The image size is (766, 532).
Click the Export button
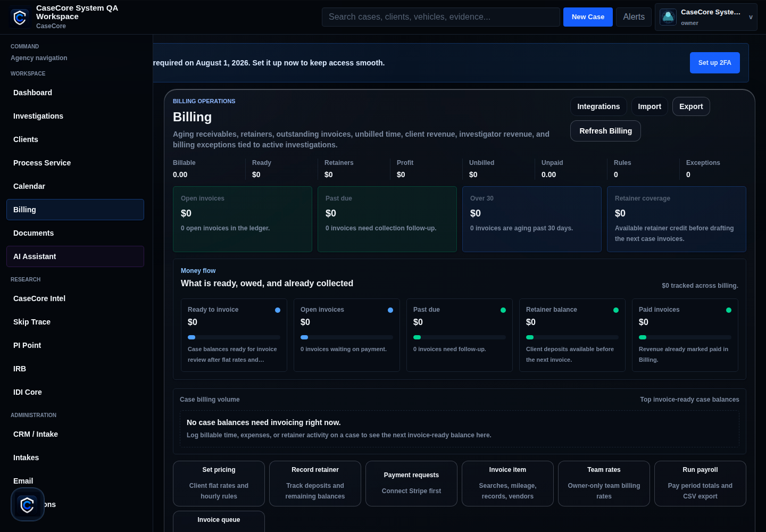tap(691, 106)
